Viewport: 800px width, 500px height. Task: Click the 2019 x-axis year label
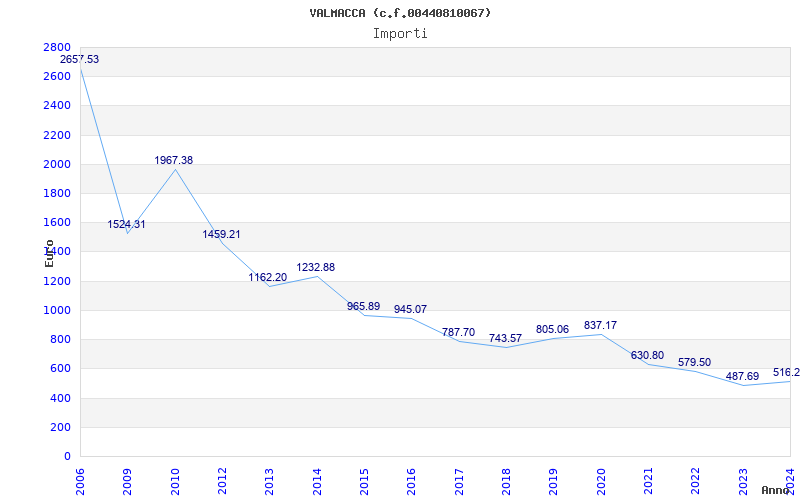tap(554, 481)
